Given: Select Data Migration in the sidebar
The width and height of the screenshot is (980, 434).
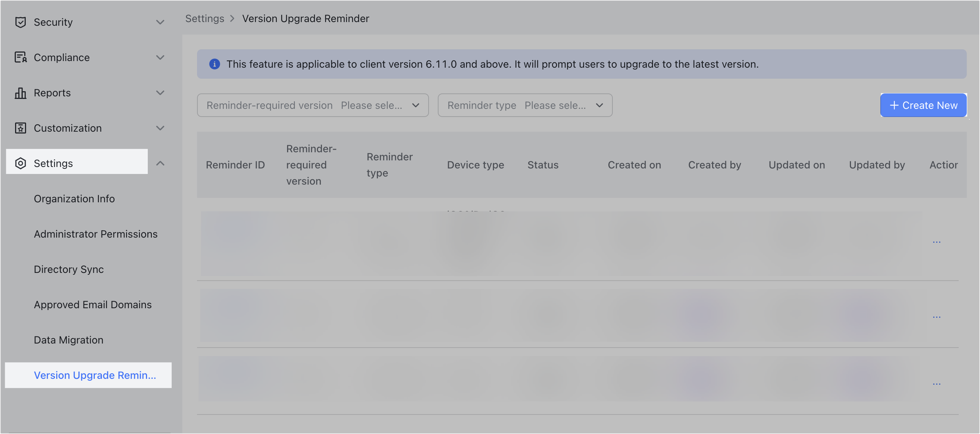Looking at the screenshot, I should coord(68,339).
